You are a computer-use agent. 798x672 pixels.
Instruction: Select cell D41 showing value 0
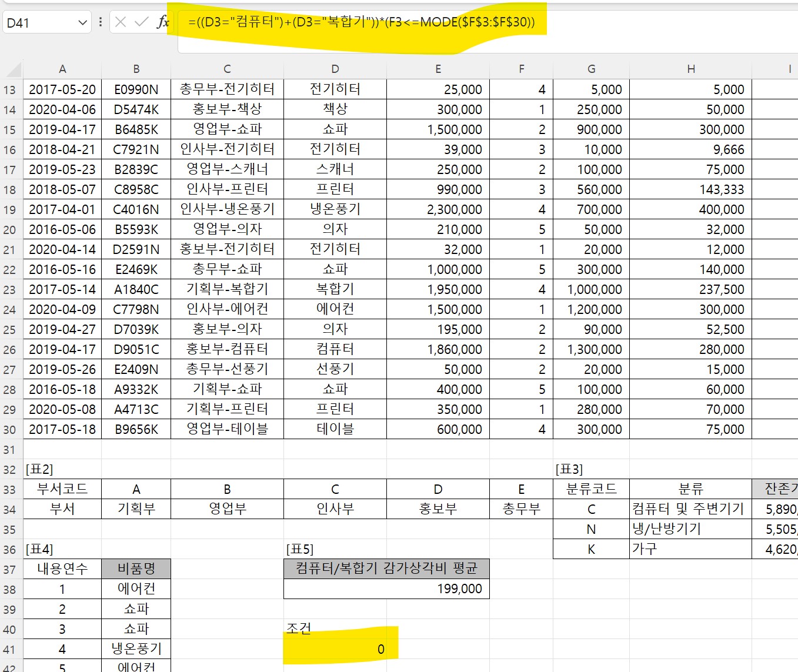point(335,649)
